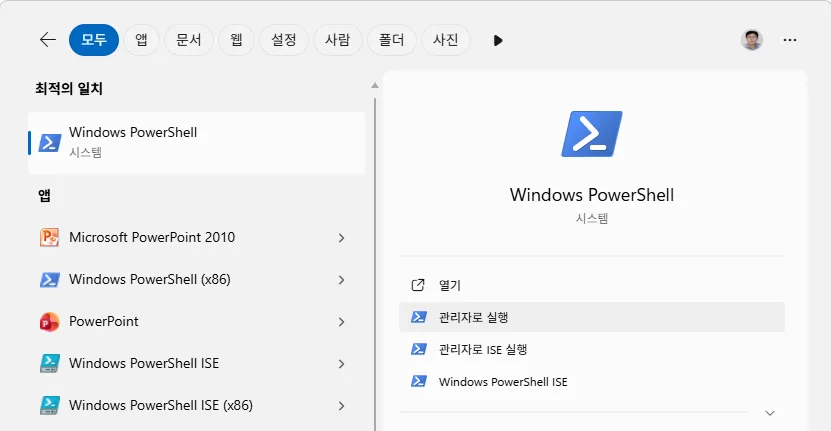Screen dimensions: 831x431
Task: Click the PowerShell ISE (x86) icon
Action: (49, 405)
